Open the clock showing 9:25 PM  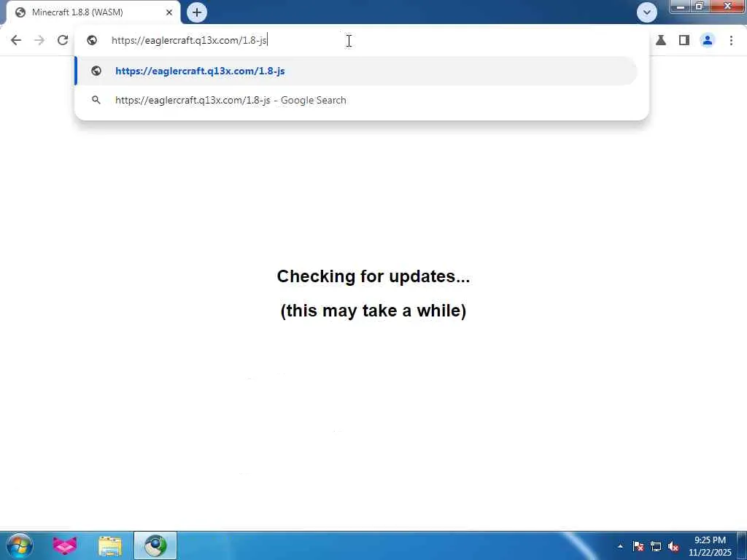(710, 546)
